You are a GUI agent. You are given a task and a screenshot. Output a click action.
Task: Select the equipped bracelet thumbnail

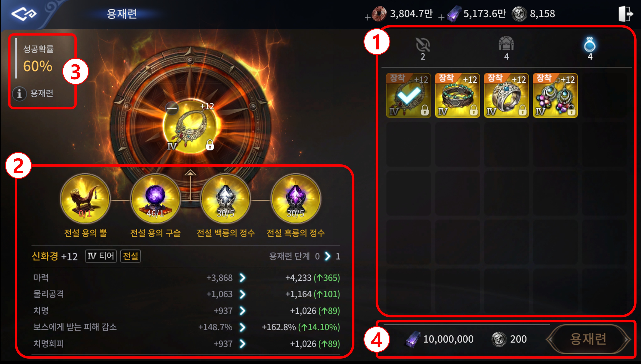coord(457,95)
